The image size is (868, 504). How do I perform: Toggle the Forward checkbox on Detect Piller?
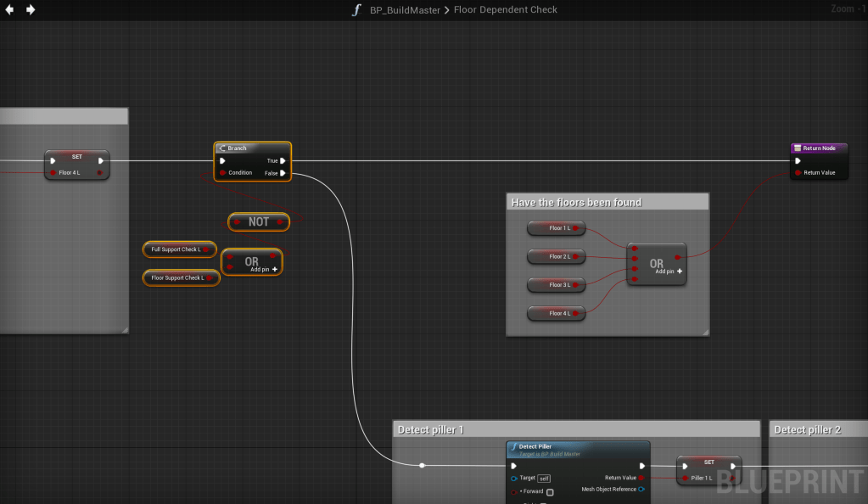click(550, 492)
